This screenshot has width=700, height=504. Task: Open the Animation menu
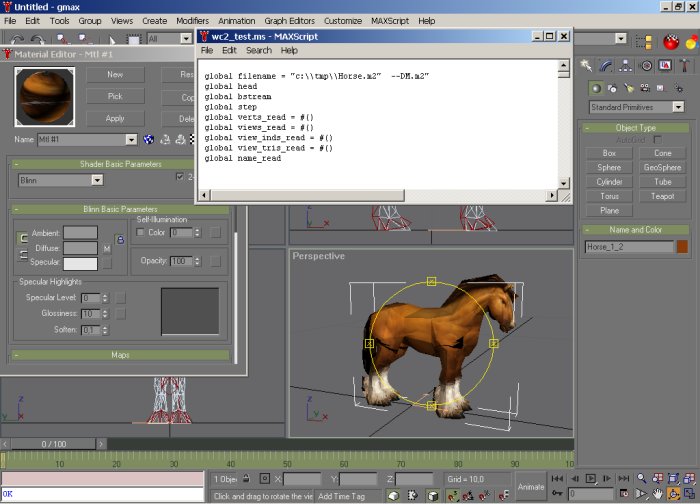point(237,21)
